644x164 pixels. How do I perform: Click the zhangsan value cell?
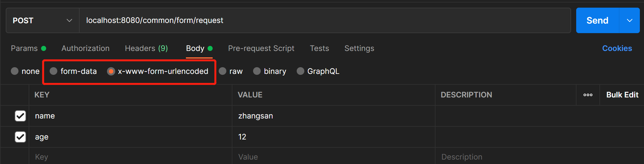pyautogui.click(x=333, y=116)
